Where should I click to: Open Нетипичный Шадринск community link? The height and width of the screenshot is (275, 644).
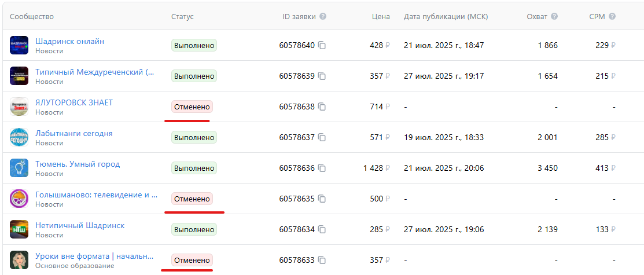pyautogui.click(x=80, y=226)
